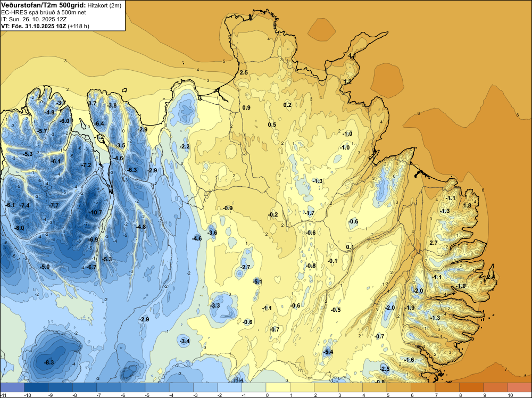Click the '2.7' temperature value

click(x=434, y=243)
